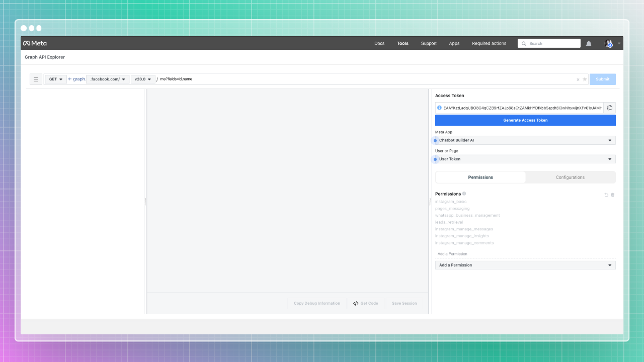This screenshot has height=362, width=644.
Task: Select the leads_retrieval permission
Action: point(449,222)
